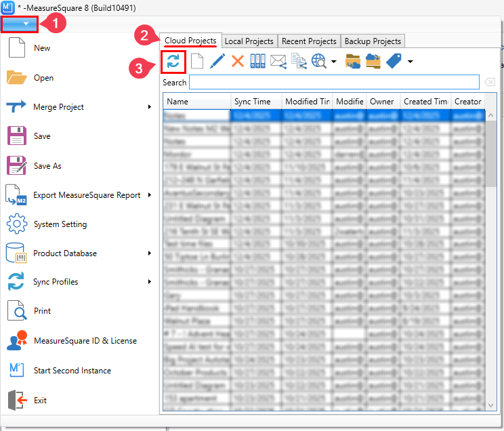Delete project with the orange X icon
504x431 pixels.
click(x=238, y=61)
